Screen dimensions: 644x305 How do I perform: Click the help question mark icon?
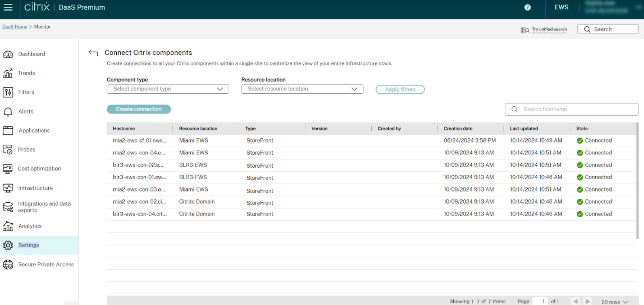coord(527,7)
